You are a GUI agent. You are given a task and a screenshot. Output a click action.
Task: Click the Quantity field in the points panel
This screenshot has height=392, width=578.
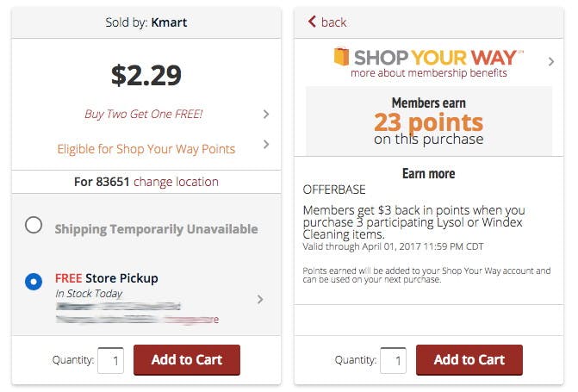click(393, 360)
